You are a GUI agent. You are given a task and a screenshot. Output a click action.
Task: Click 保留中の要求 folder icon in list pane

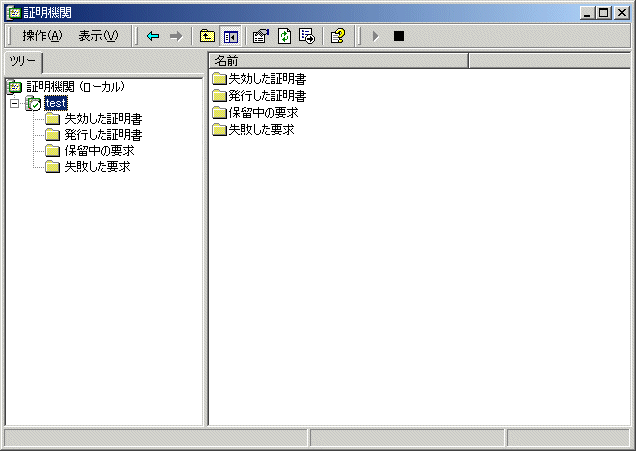pyautogui.click(x=219, y=113)
